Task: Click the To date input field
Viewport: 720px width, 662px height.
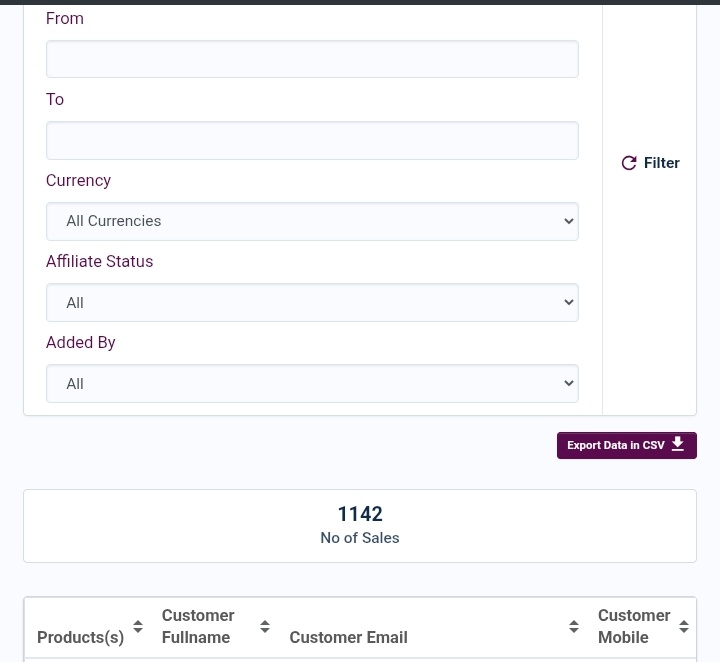Action: [x=312, y=140]
